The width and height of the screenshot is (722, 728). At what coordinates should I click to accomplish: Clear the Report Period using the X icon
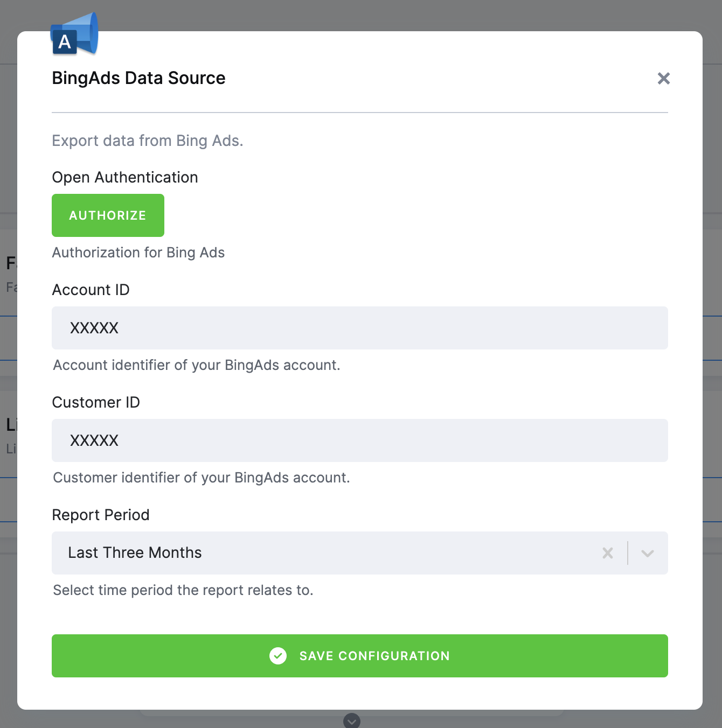click(608, 553)
